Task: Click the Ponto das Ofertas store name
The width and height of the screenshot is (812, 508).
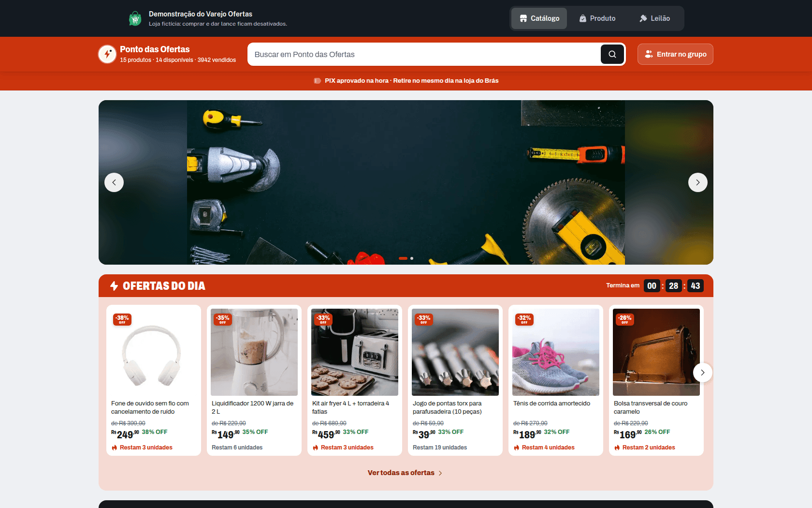Action: click(155, 49)
